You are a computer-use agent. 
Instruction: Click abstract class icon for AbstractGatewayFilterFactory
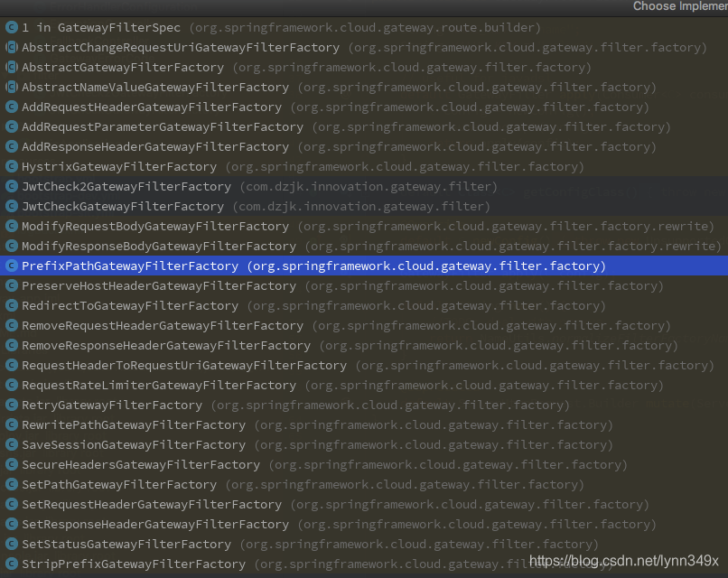pyautogui.click(x=12, y=68)
